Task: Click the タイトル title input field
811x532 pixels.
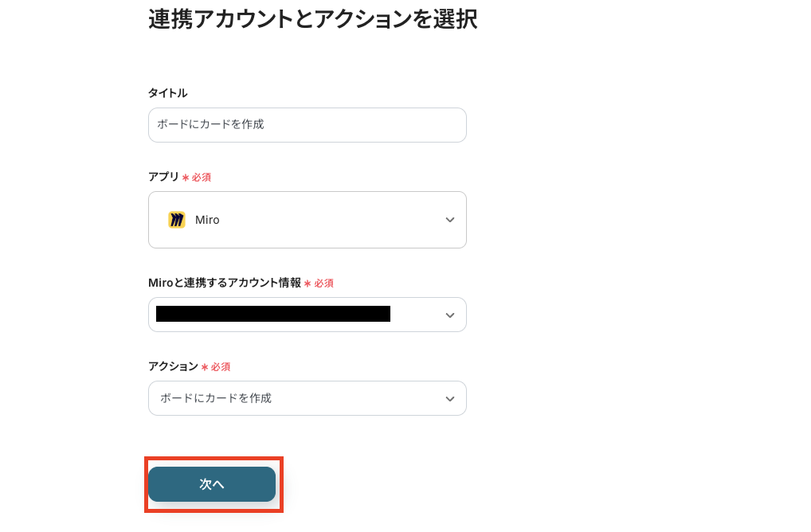Action: point(307,124)
